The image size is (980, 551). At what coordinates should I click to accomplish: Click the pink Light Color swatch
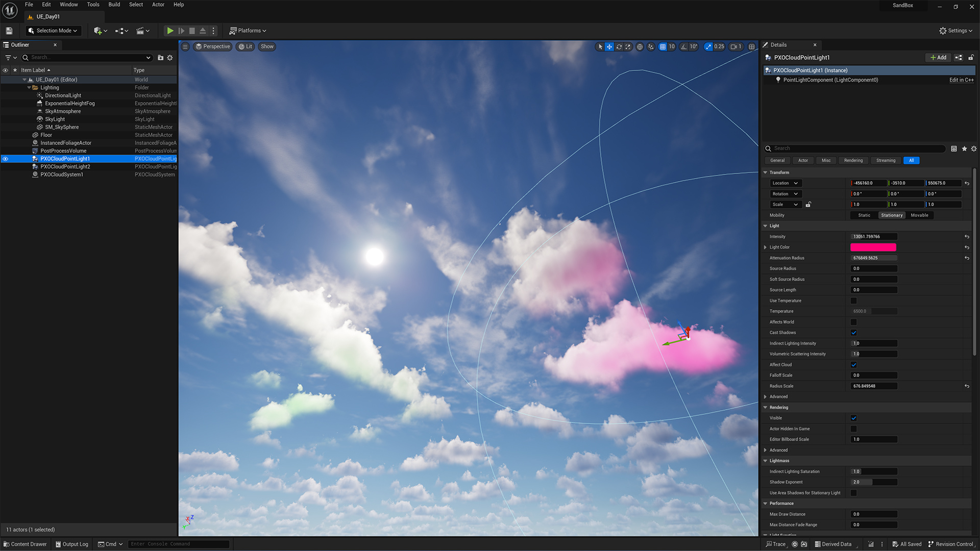[x=873, y=247]
